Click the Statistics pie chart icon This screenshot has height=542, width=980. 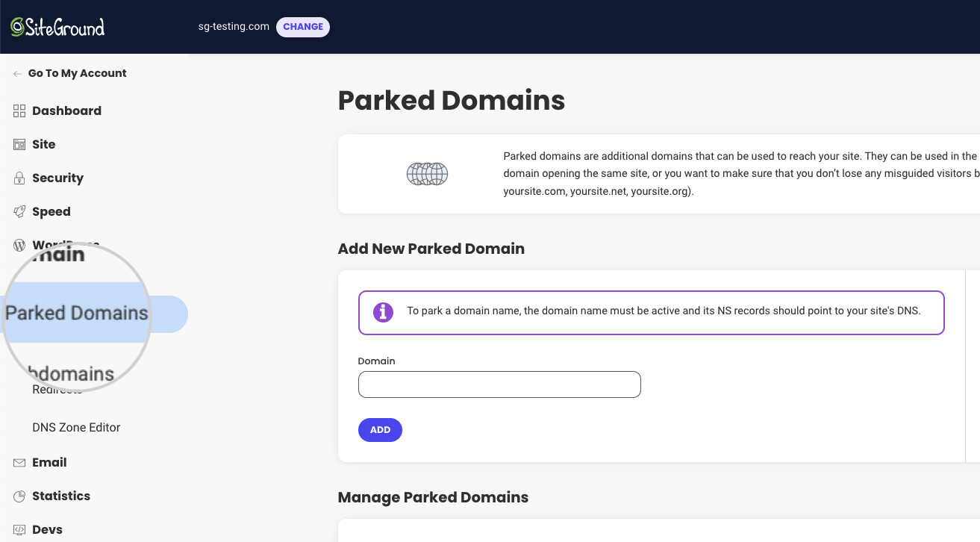(x=19, y=496)
